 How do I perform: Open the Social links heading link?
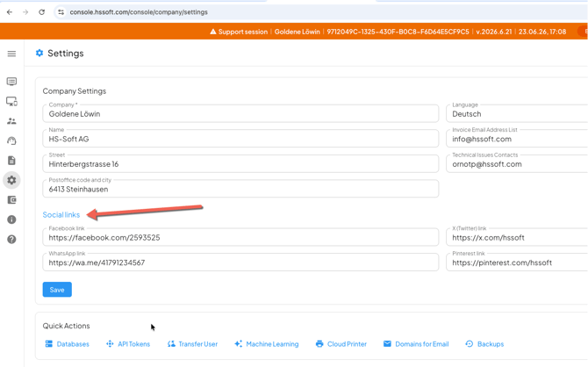coord(61,214)
